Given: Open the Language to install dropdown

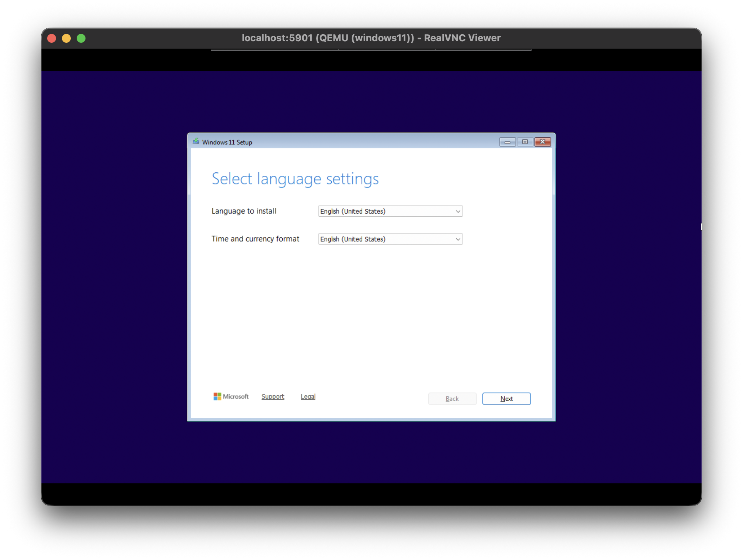Looking at the screenshot, I should point(390,211).
